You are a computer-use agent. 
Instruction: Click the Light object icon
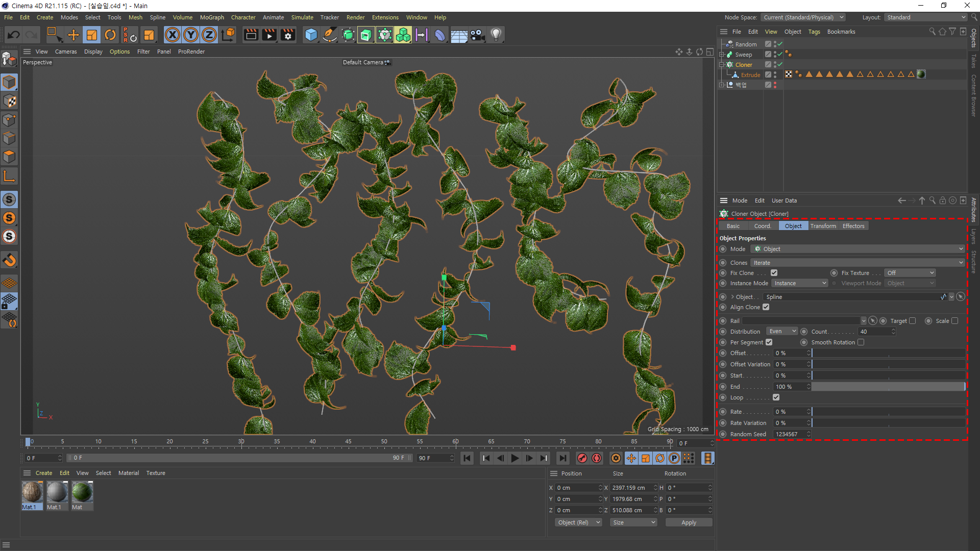[496, 35]
